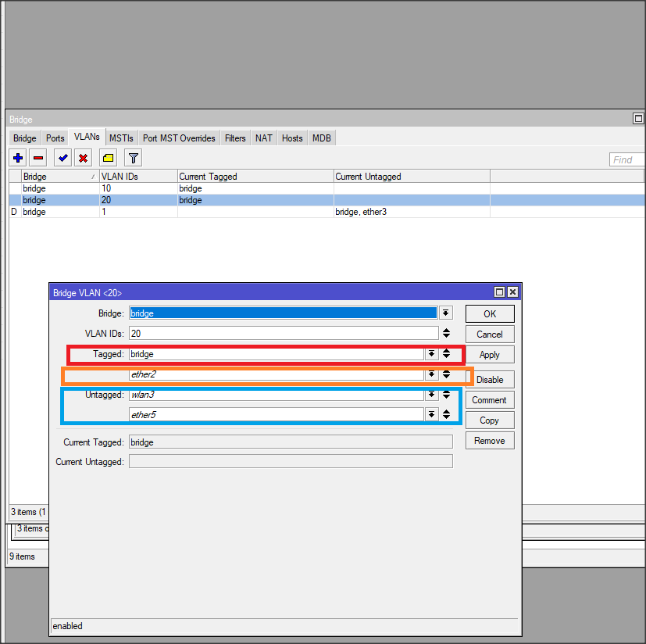The image size is (646, 644).
Task: Click the VLAN IDs field showing 20
Action: coord(284,333)
